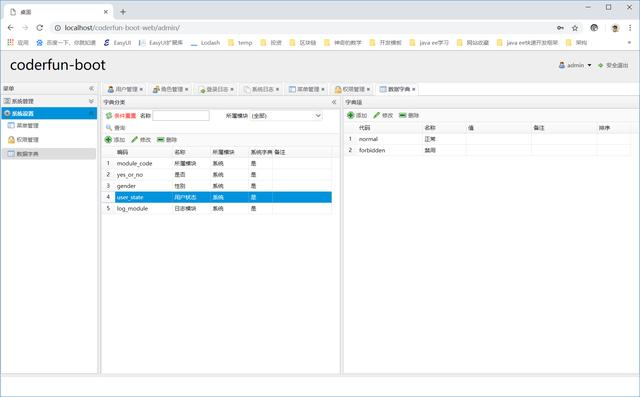The width and height of the screenshot is (640, 397).
Task: Click the green add icon in dictionary category toolbar
Action: pos(108,140)
